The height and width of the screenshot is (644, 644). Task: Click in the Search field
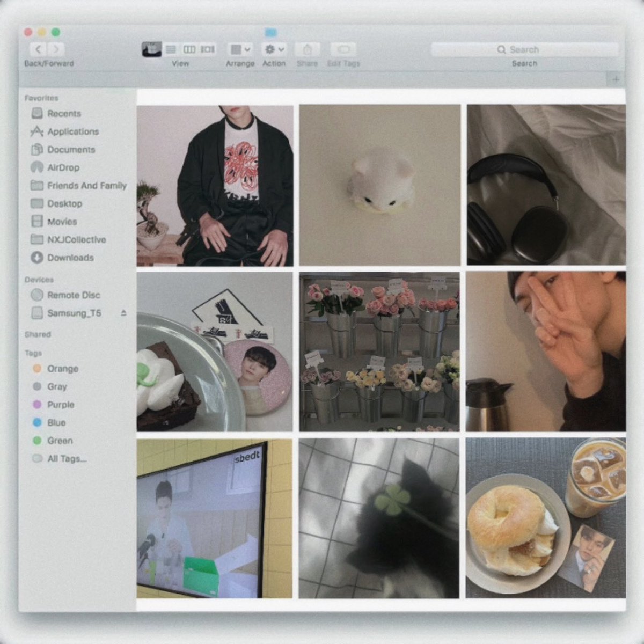pyautogui.click(x=525, y=49)
